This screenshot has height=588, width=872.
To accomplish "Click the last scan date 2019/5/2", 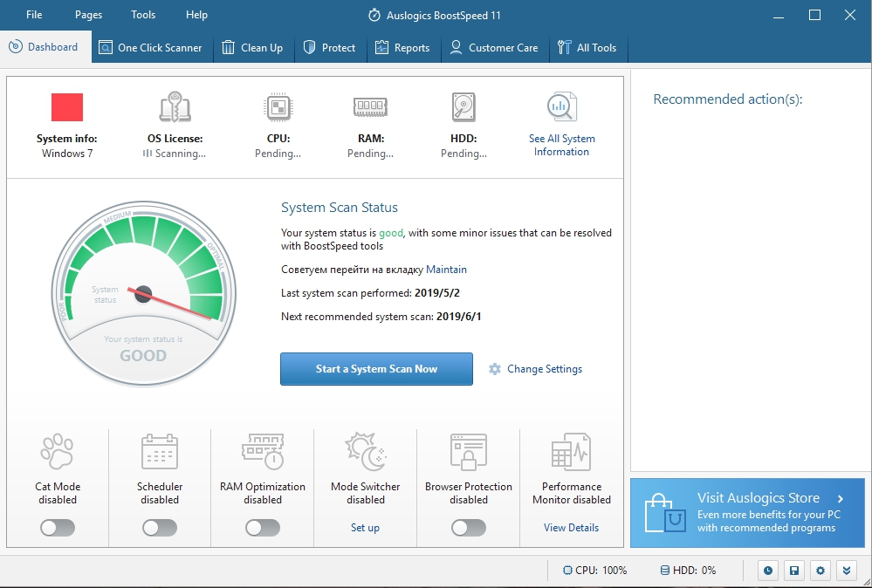I will coord(437,293).
